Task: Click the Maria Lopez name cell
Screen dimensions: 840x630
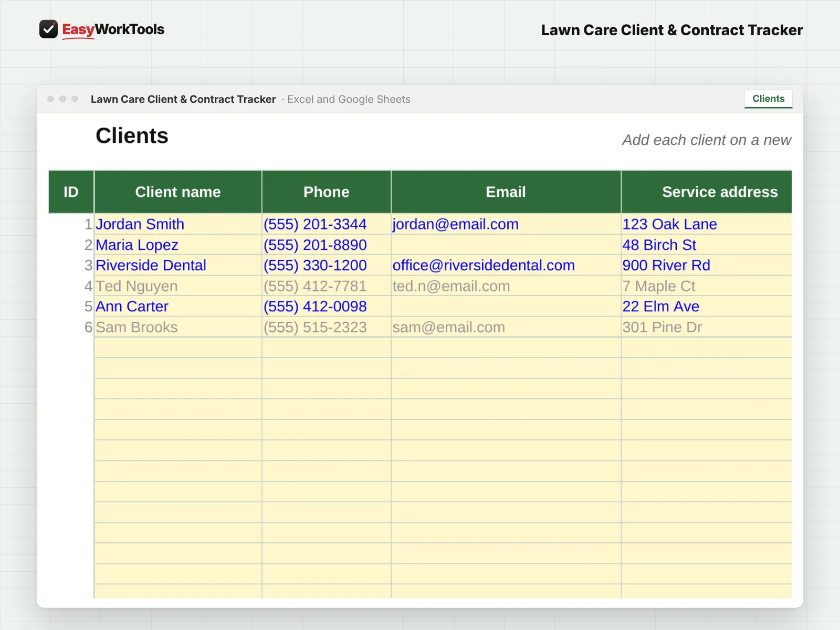Action: (178, 245)
